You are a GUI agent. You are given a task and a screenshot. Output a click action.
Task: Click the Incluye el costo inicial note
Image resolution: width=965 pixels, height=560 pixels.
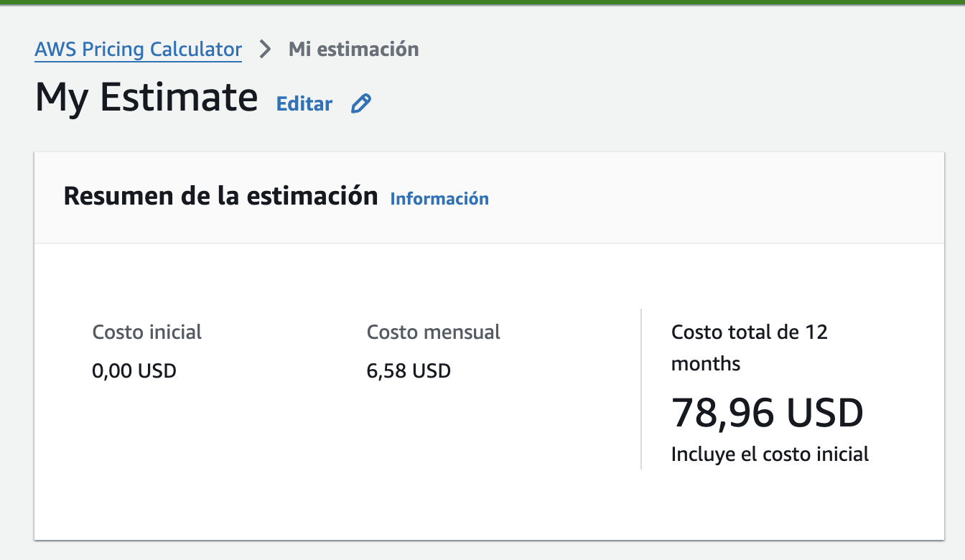tap(770, 454)
